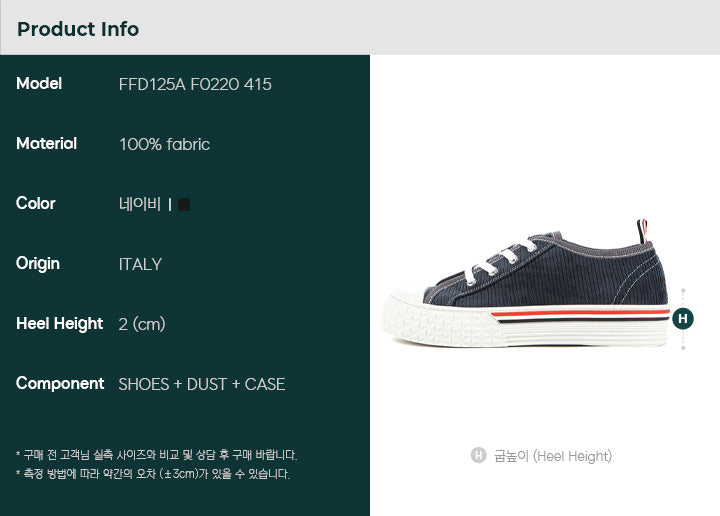The image size is (720, 516).
Task: Click the Heel Height label
Action: point(59,324)
